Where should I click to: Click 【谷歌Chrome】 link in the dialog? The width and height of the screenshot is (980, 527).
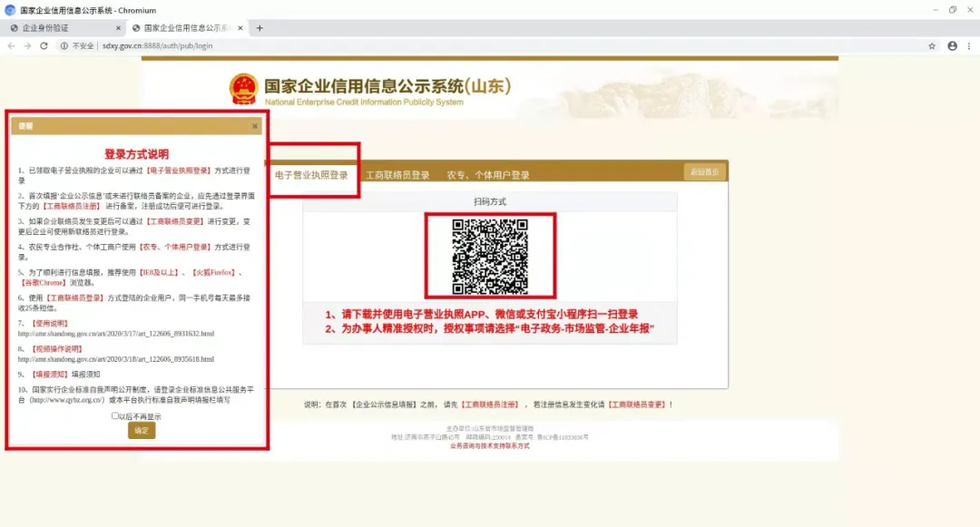point(43,283)
